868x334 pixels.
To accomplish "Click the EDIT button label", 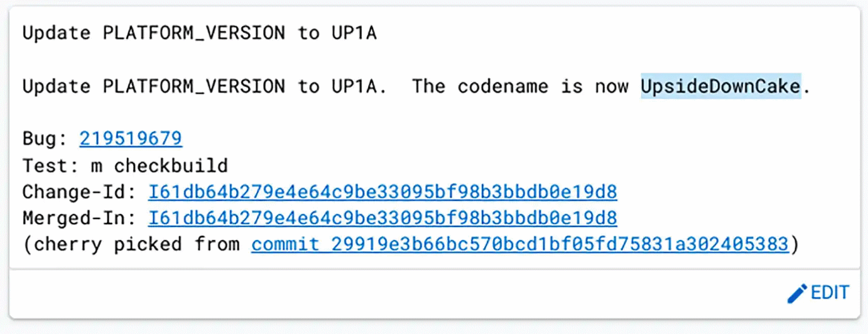I will 830,292.
